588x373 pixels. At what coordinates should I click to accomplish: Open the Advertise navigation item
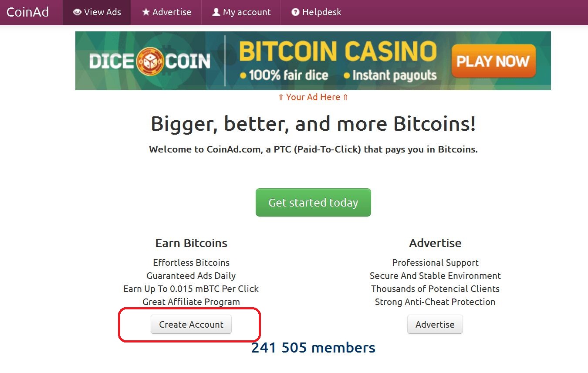coord(166,12)
